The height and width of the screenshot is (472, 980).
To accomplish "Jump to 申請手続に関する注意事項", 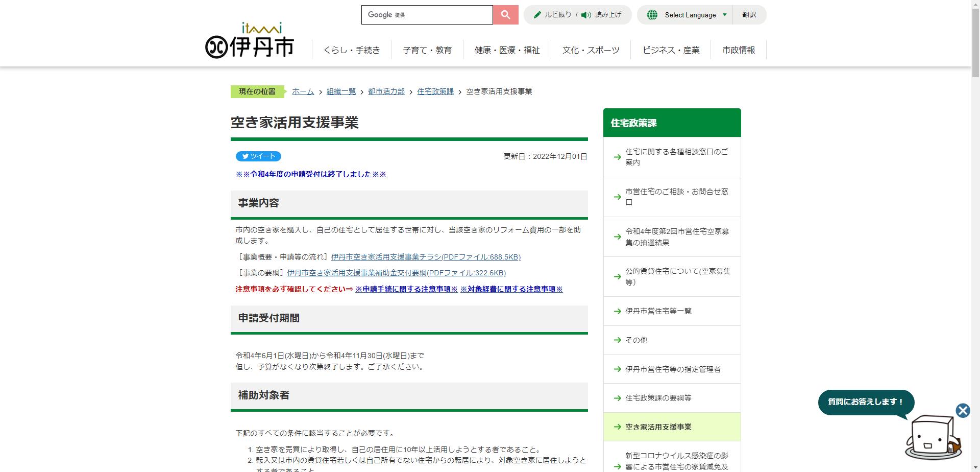I will tap(406, 289).
